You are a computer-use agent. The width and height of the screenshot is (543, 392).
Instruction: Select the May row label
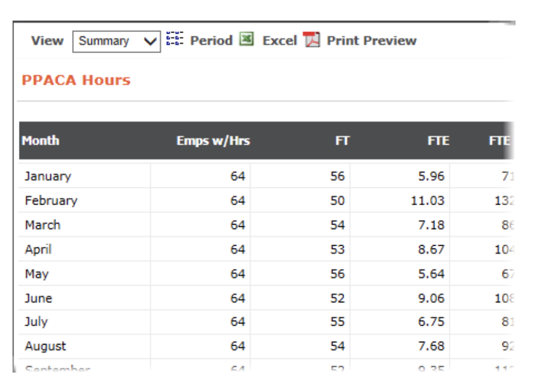click(37, 274)
